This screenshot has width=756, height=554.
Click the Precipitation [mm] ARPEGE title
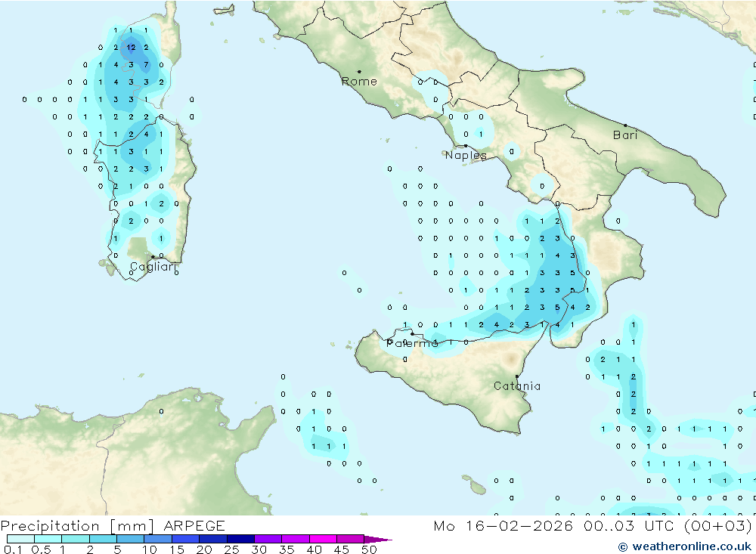click(x=113, y=525)
